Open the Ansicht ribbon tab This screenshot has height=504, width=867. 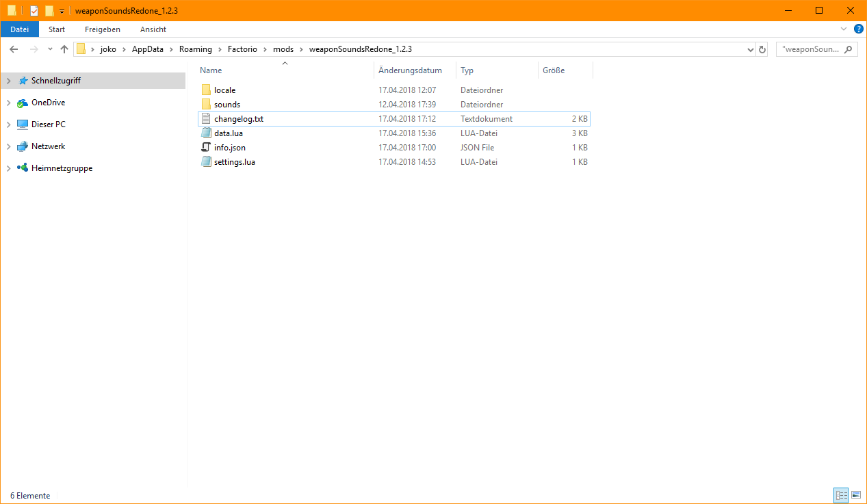pos(153,29)
